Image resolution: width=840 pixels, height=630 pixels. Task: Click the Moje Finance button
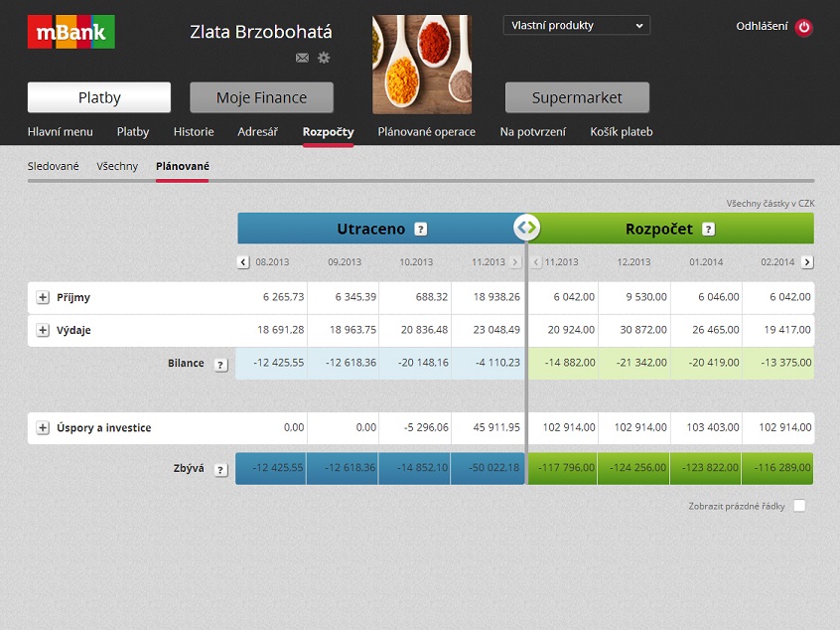coord(261,97)
